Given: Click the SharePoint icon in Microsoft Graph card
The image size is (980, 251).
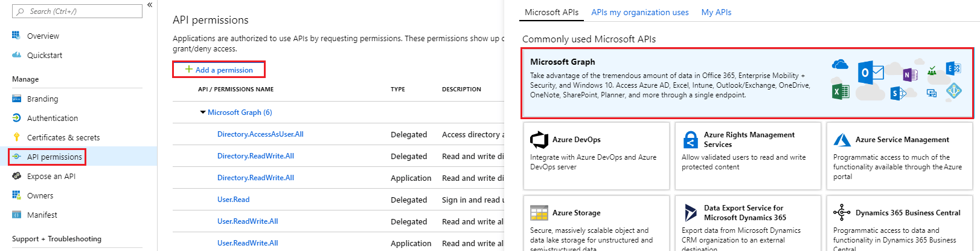Looking at the screenshot, I should tap(898, 94).
